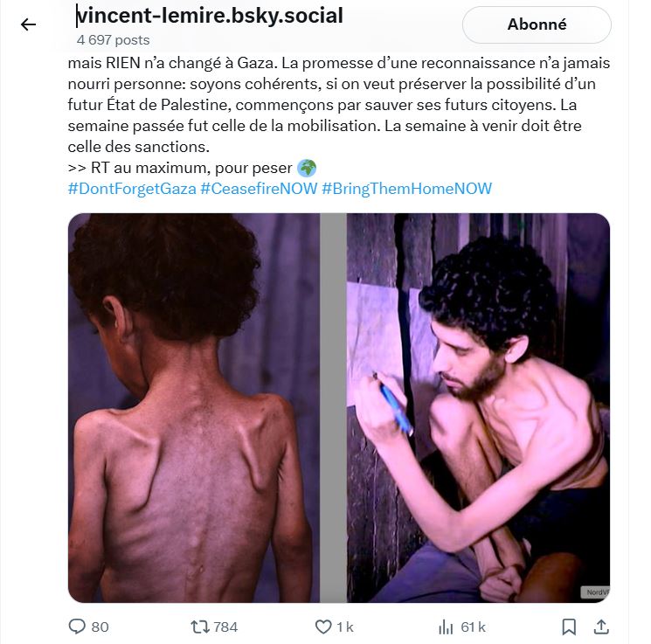Viewport: 651px width, 644px height.
Task: Open the right photo of the man writing
Action: click(x=477, y=407)
